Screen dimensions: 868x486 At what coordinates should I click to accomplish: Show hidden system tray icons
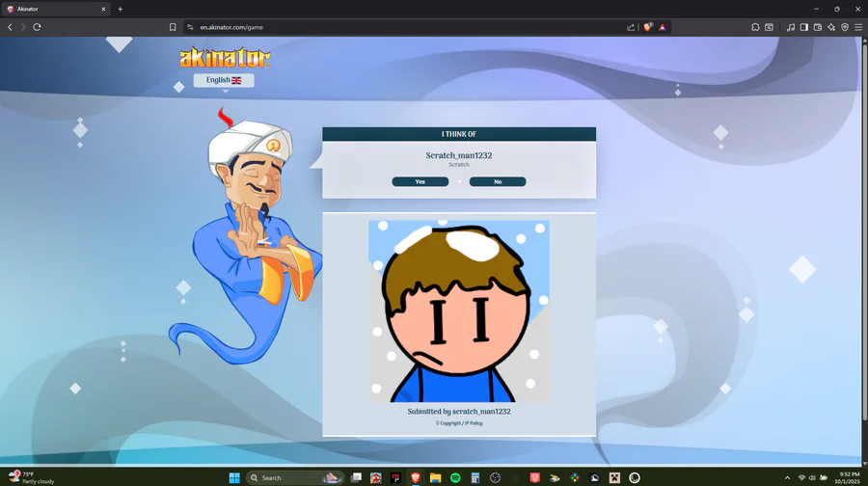pos(787,477)
